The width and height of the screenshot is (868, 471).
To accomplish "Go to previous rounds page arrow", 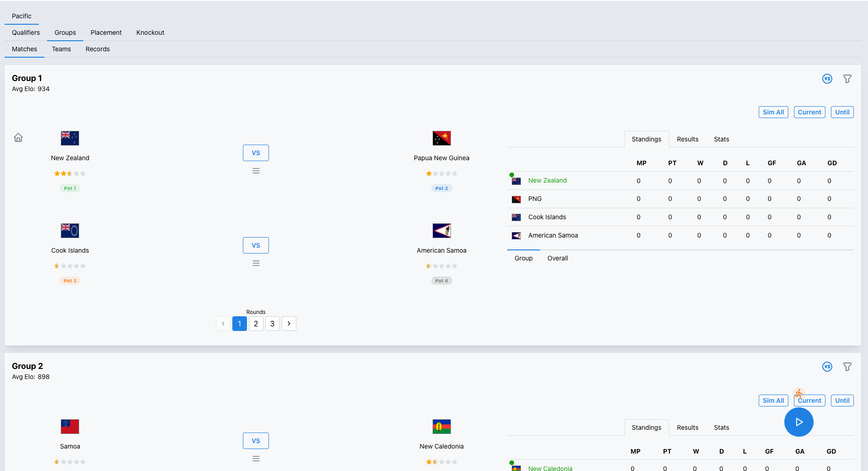I will point(223,324).
